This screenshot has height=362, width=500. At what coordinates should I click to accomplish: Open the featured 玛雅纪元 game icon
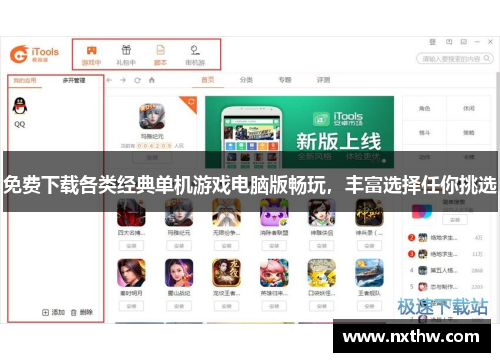pos(152,116)
